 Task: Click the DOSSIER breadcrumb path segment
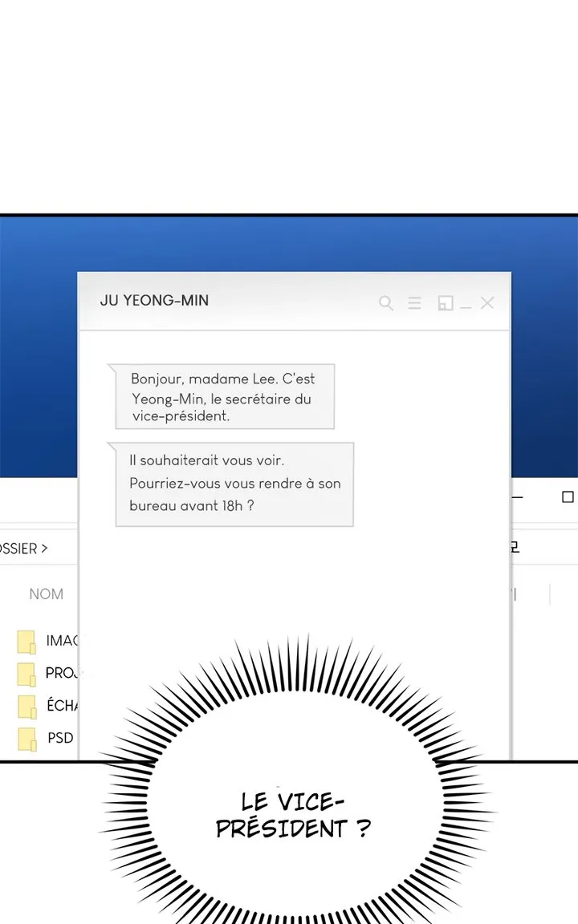click(x=18, y=549)
